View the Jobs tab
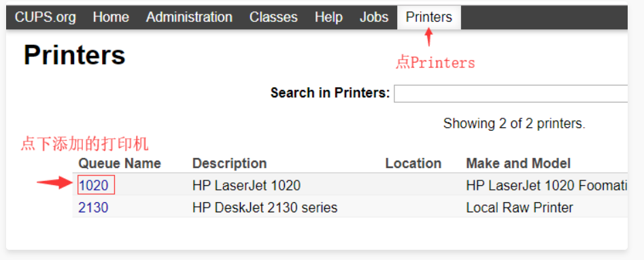The image size is (644, 260). tap(374, 17)
